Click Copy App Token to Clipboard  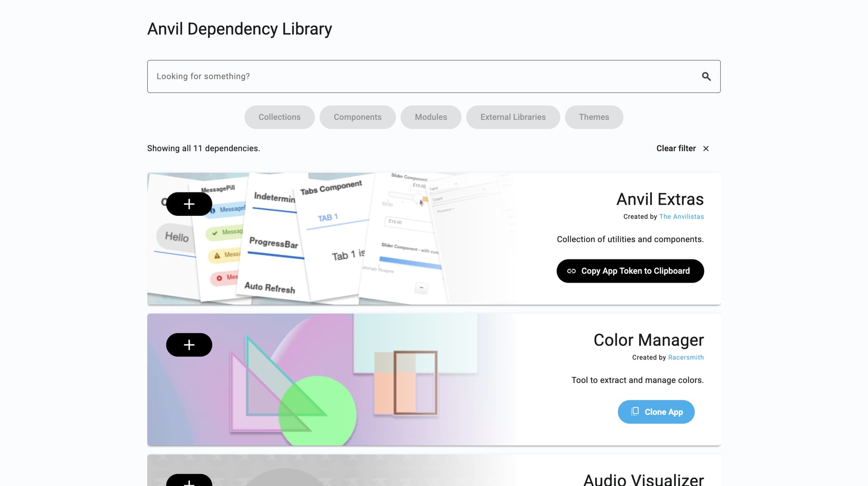point(630,271)
